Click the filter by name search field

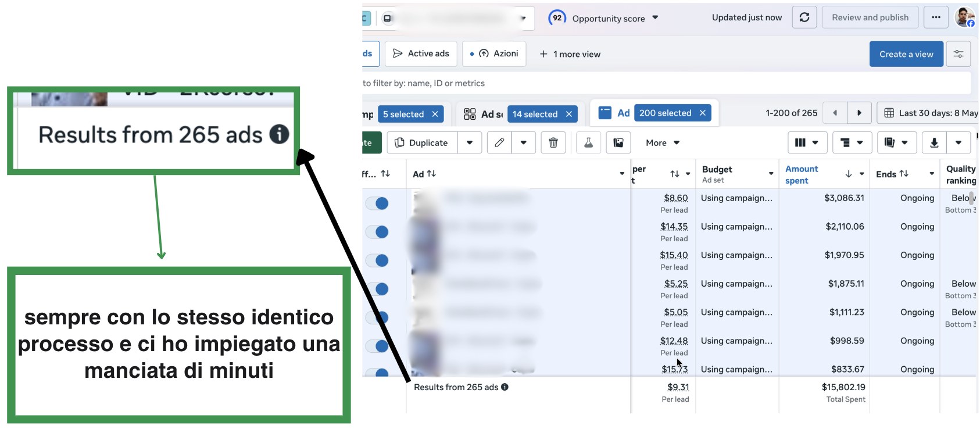point(666,83)
